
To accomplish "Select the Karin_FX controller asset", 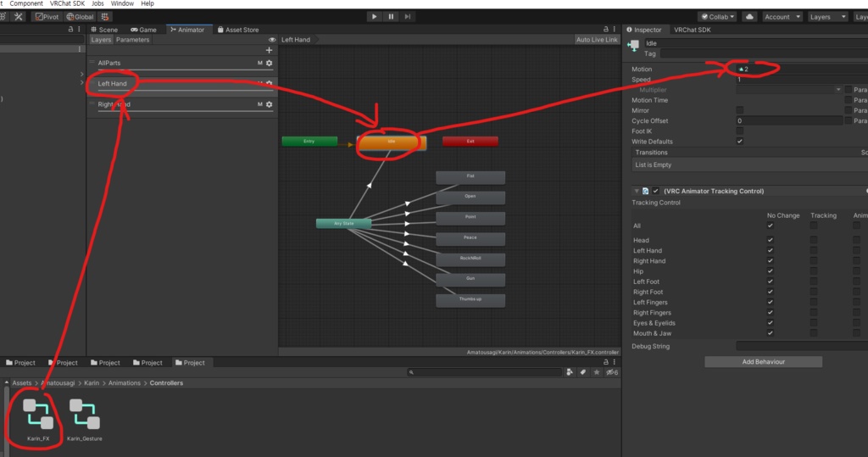I will point(38,421).
